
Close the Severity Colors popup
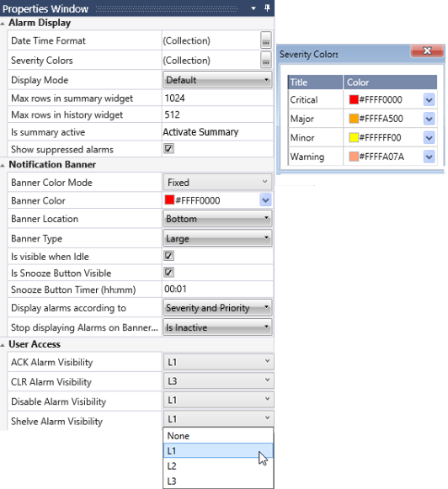427,50
